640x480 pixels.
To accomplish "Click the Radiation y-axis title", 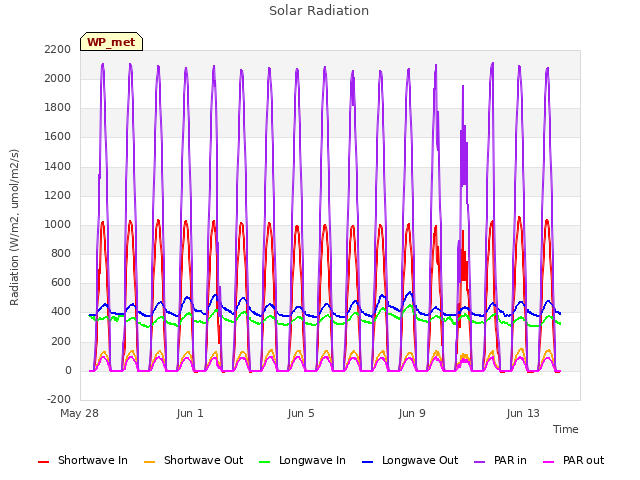I will tap(14, 227).
